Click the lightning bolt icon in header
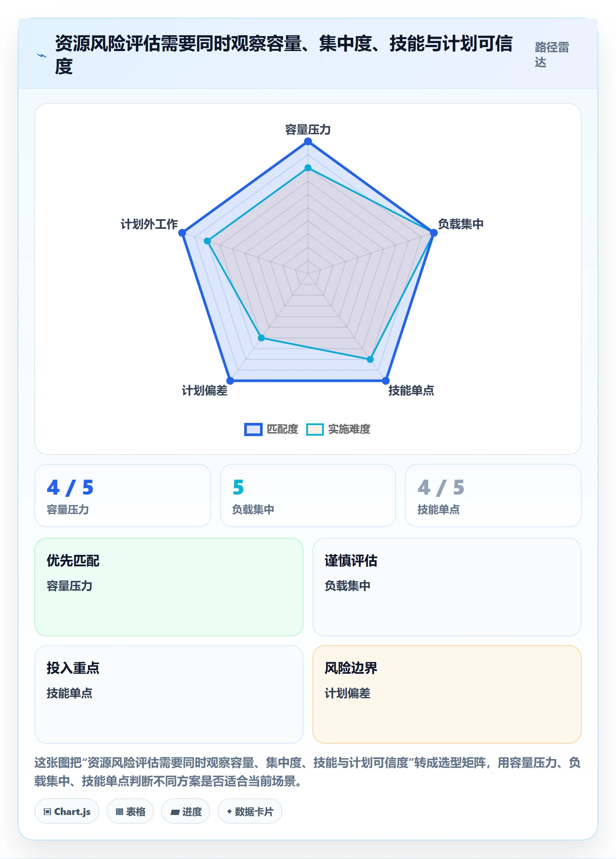Screen dimensions: 616x859 tap(42, 55)
